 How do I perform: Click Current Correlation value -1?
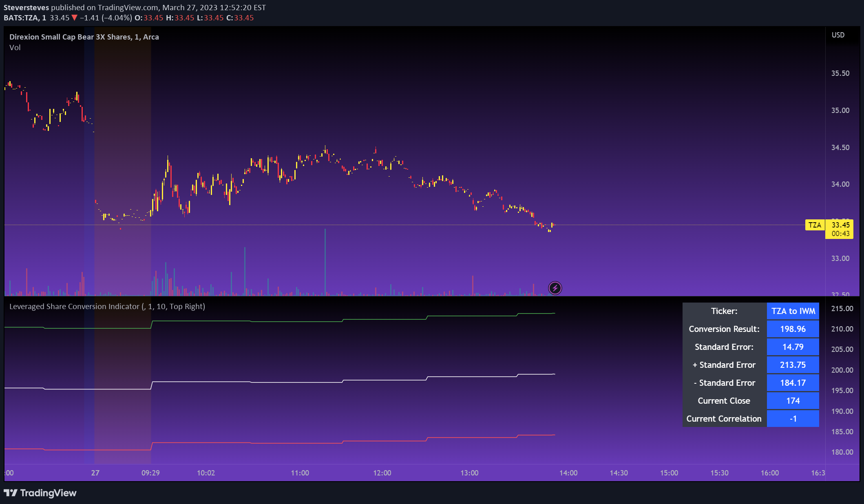pos(793,419)
